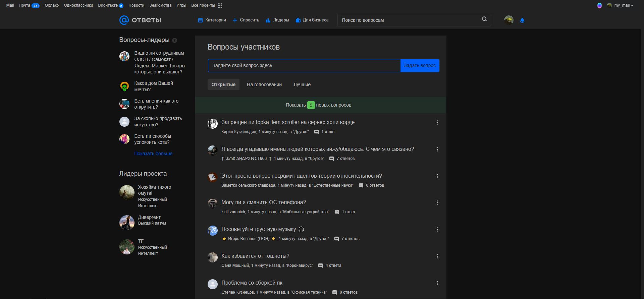
Task: Open Хозяйка тихого омута leader profile
Action: pyautogui.click(x=154, y=190)
